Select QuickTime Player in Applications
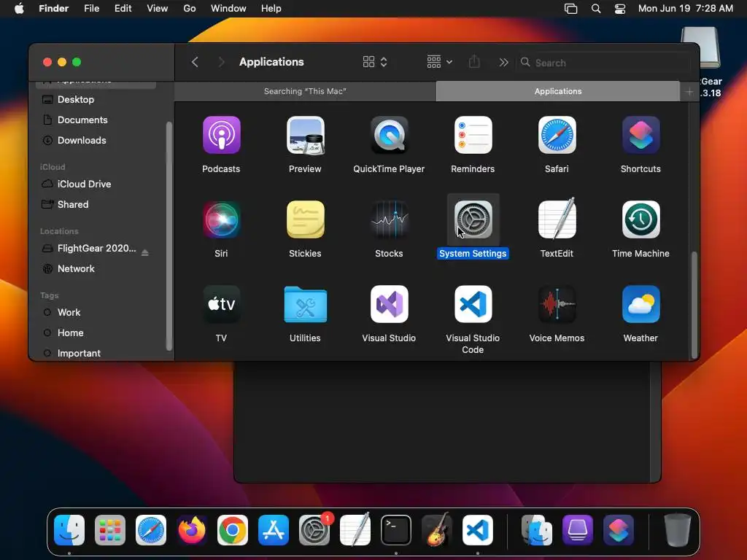This screenshot has width=747, height=560. 389,135
